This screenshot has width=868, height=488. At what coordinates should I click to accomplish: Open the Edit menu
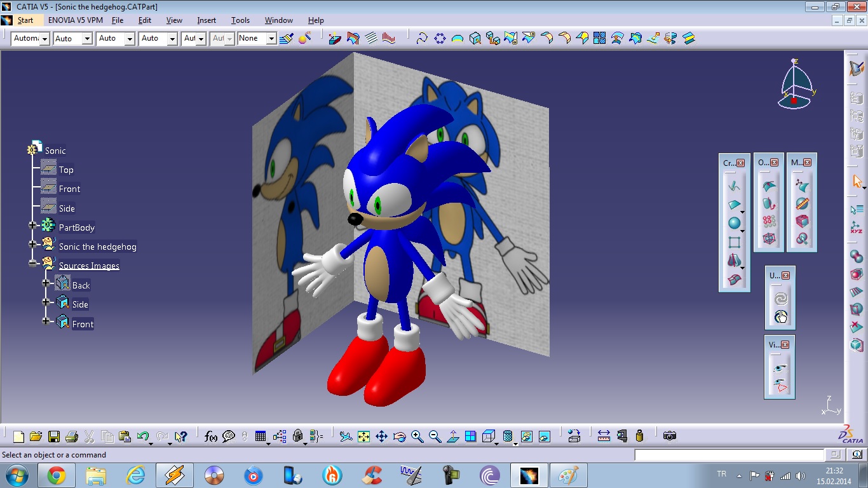pyautogui.click(x=145, y=20)
